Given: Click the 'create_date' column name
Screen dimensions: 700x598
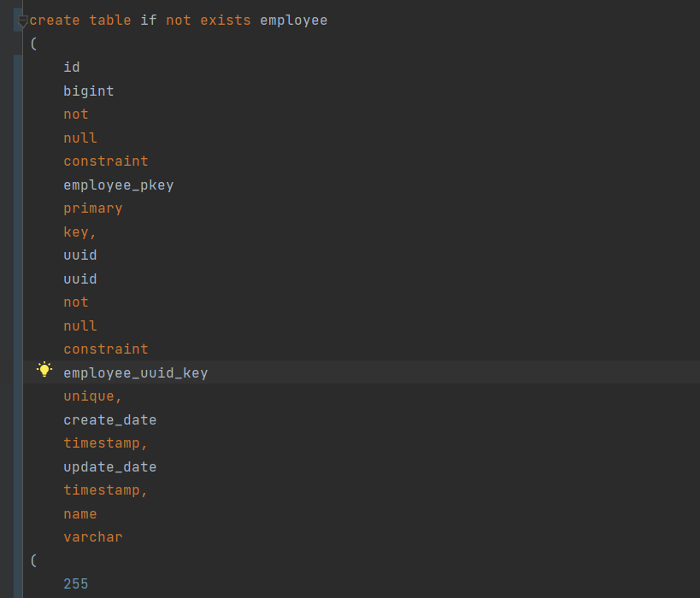Looking at the screenshot, I should [x=109, y=420].
